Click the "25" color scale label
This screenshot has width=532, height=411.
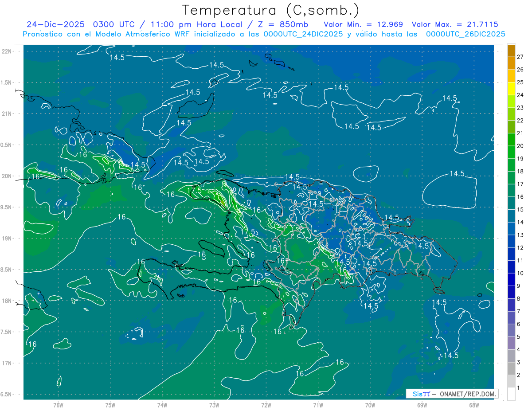pos(520,82)
